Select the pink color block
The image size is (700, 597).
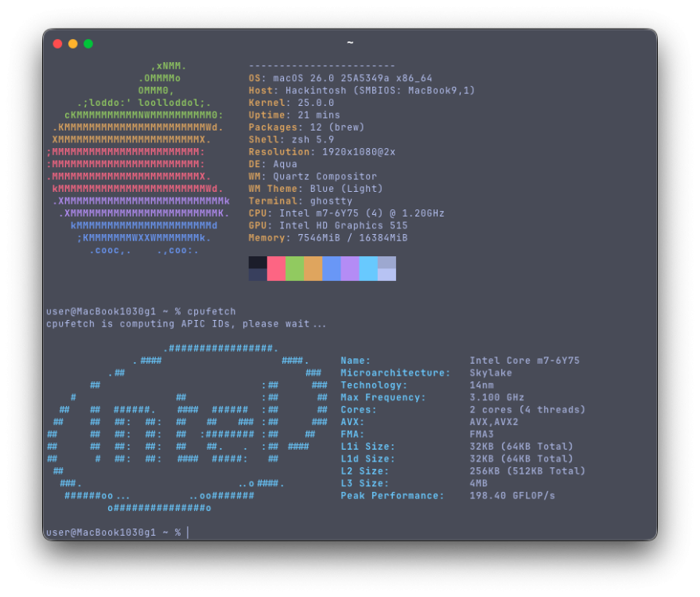(x=276, y=268)
